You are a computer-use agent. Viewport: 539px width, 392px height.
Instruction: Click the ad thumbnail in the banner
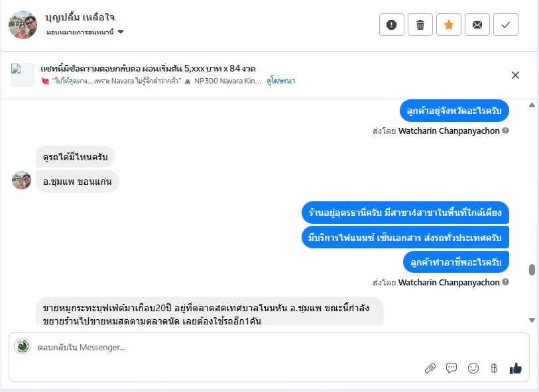[x=23, y=75]
